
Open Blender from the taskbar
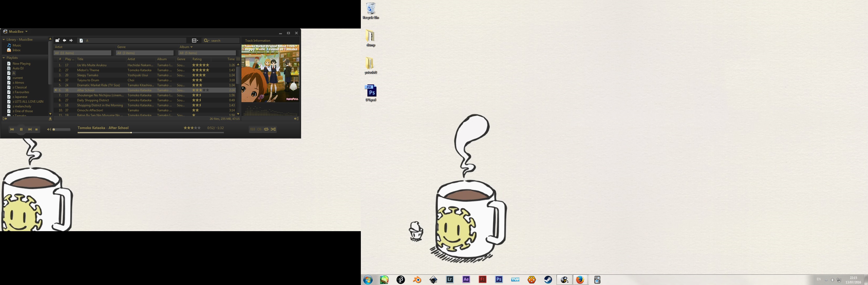tap(417, 280)
